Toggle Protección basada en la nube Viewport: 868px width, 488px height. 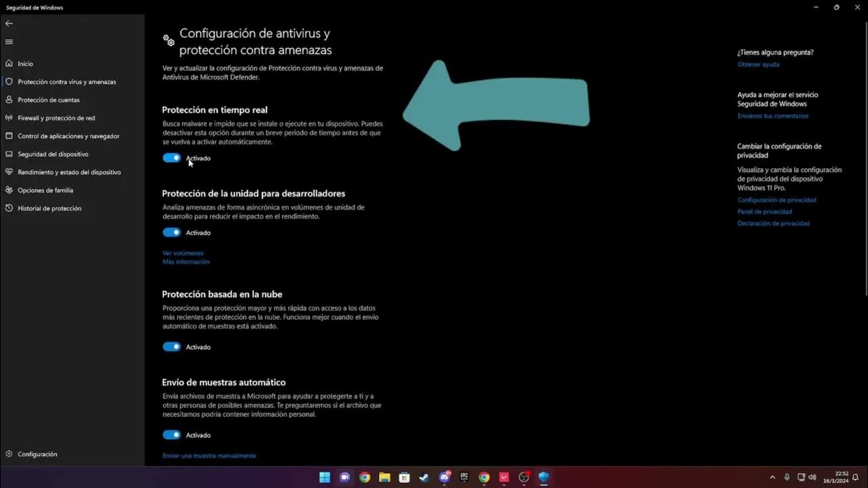[x=172, y=347]
